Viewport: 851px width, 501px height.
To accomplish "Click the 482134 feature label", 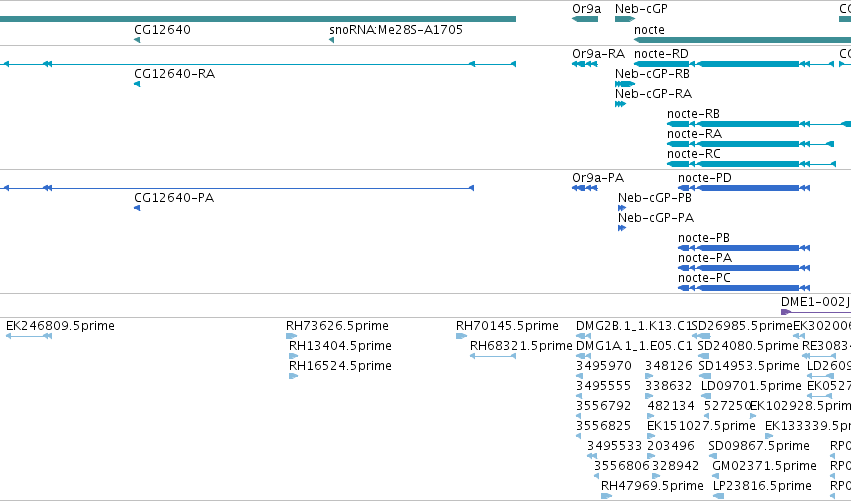I will tap(671, 406).
